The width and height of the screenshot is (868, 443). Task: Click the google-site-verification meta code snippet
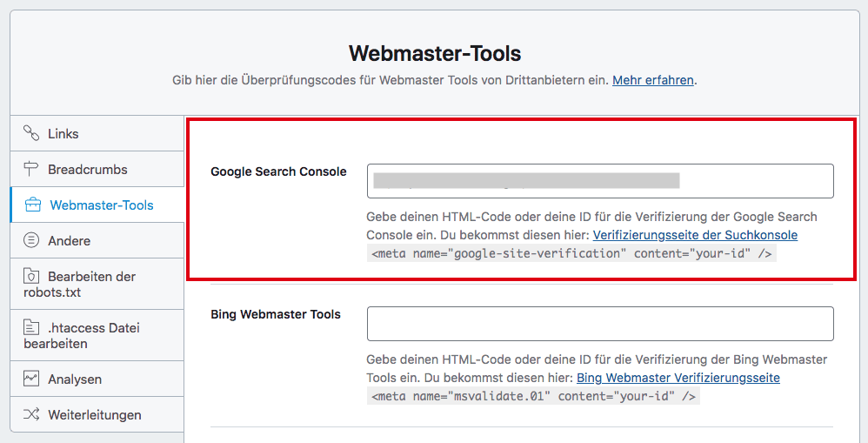click(x=571, y=253)
